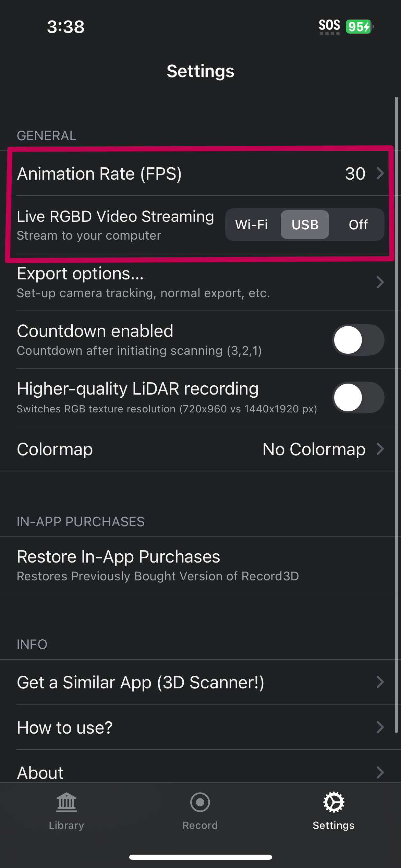The height and width of the screenshot is (868, 401).
Task: Open Animation Rate (FPS) chevron
Action: tap(380, 173)
